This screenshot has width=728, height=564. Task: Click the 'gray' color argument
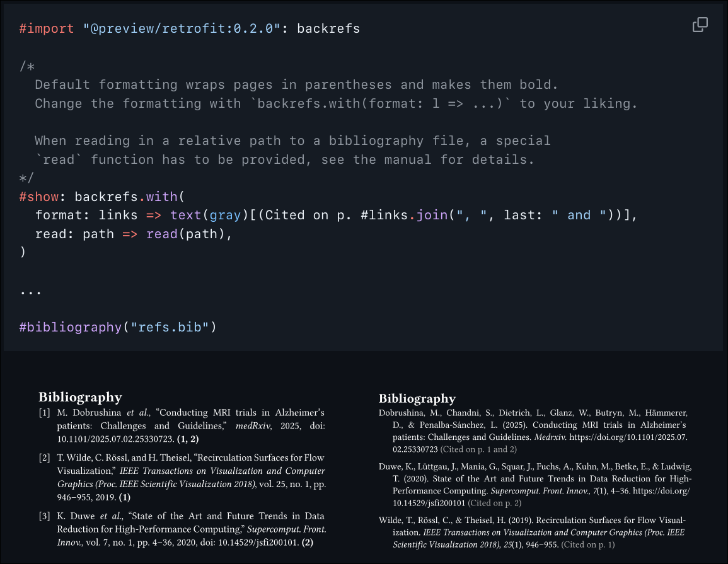(225, 216)
